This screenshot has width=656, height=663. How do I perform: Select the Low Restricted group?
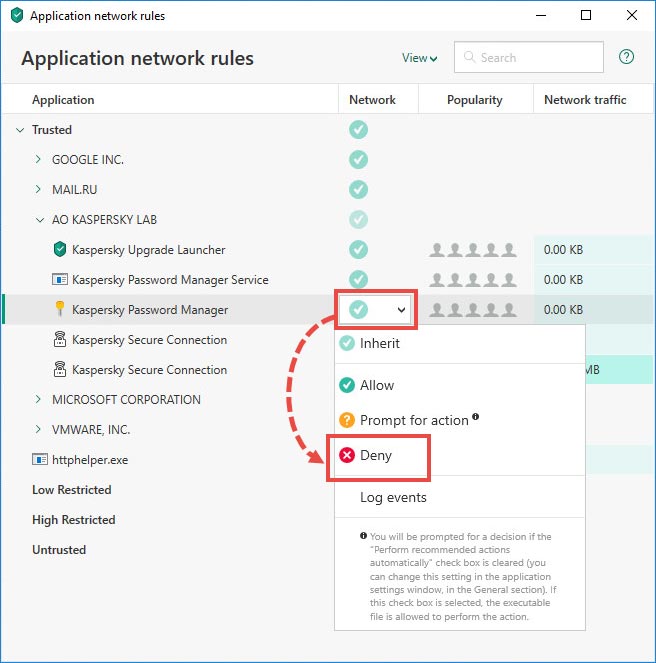[x=71, y=489]
